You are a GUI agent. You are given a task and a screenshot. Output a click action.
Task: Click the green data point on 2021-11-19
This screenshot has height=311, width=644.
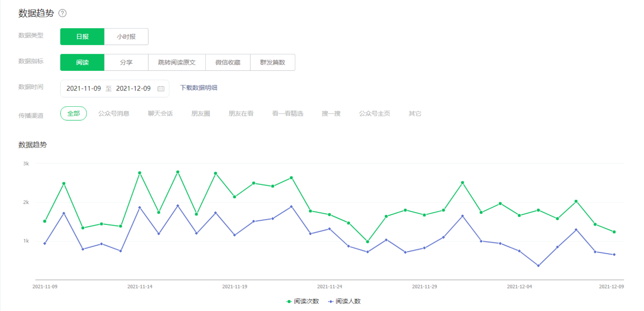[x=235, y=197]
